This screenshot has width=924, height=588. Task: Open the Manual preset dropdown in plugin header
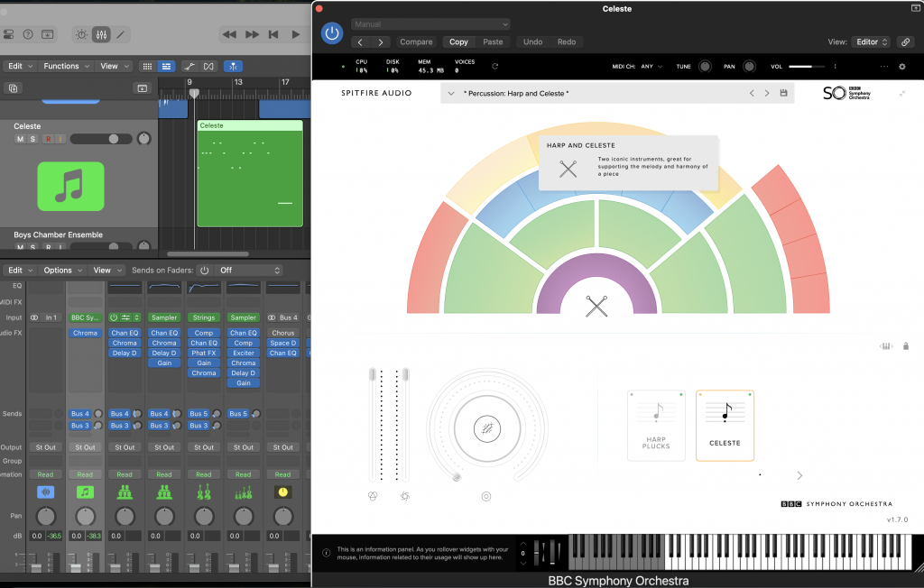coord(430,24)
